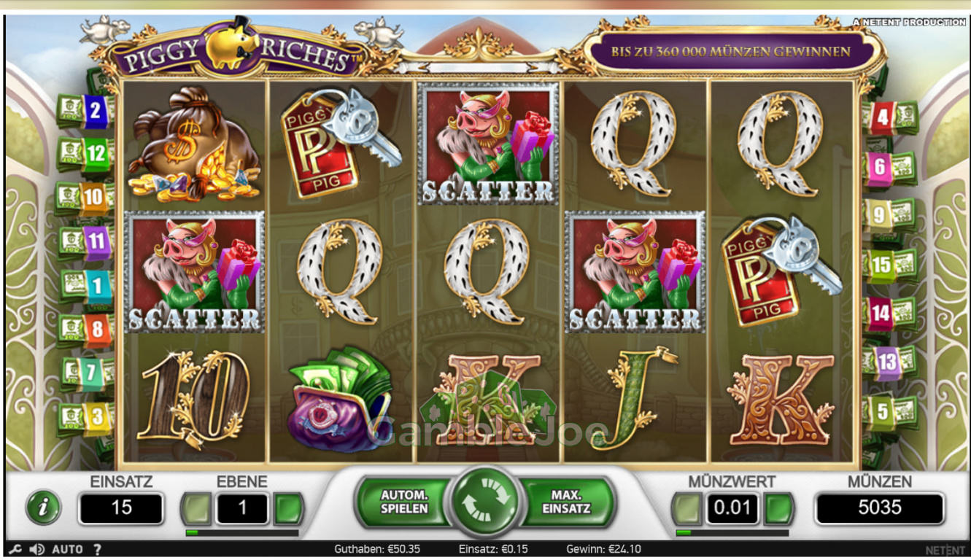Select payline 4 money tag
This screenshot has height=560, width=971.
coord(891,116)
